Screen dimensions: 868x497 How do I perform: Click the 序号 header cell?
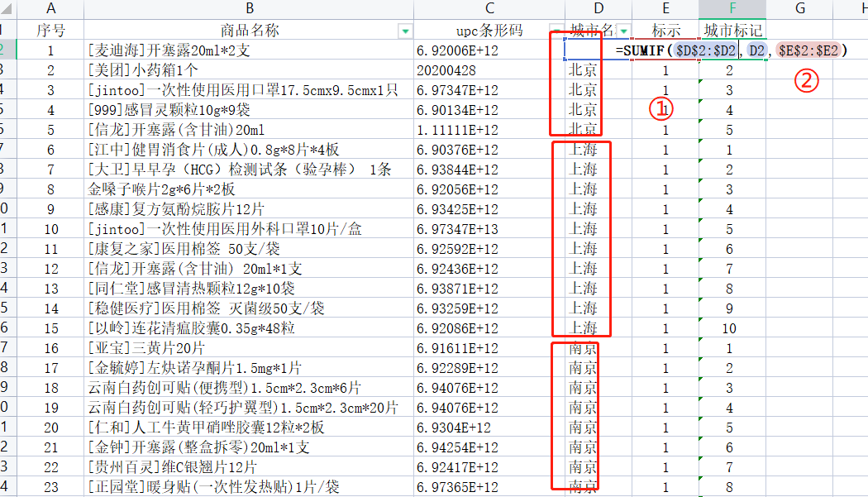[50, 30]
